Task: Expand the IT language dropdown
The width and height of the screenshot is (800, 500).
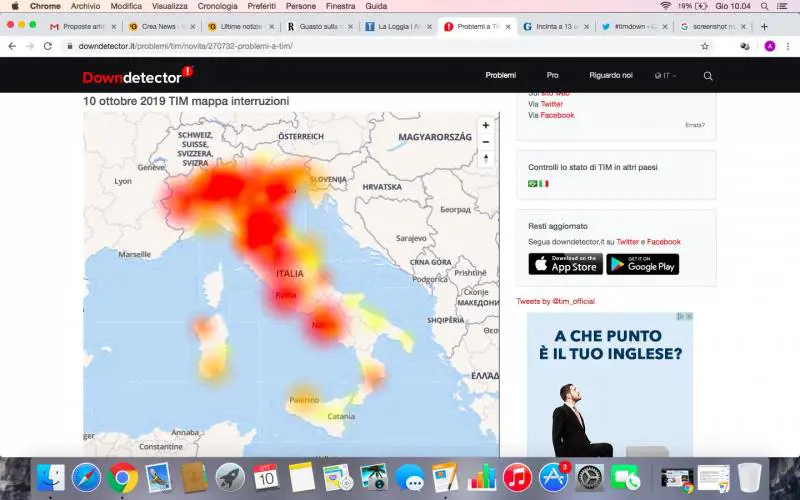Action: coord(666,76)
